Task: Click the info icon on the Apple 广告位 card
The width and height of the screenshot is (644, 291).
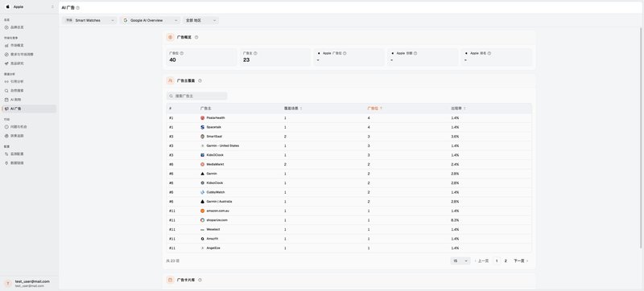Action: (345, 53)
